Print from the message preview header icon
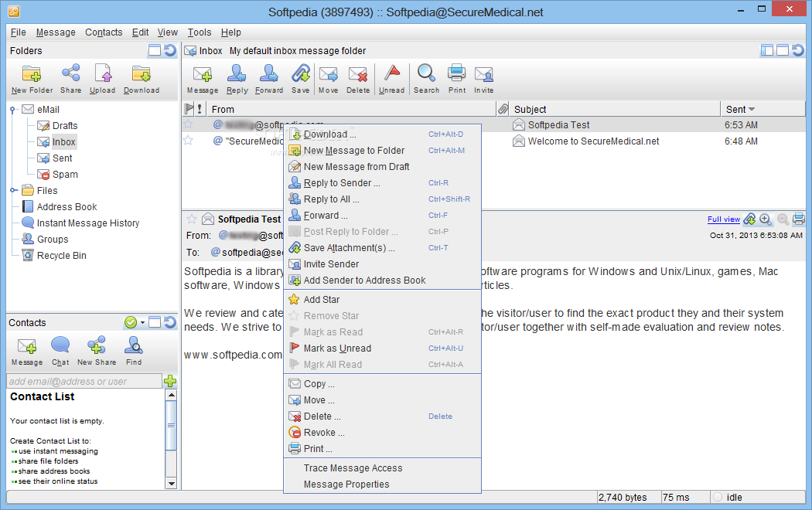 coord(799,219)
